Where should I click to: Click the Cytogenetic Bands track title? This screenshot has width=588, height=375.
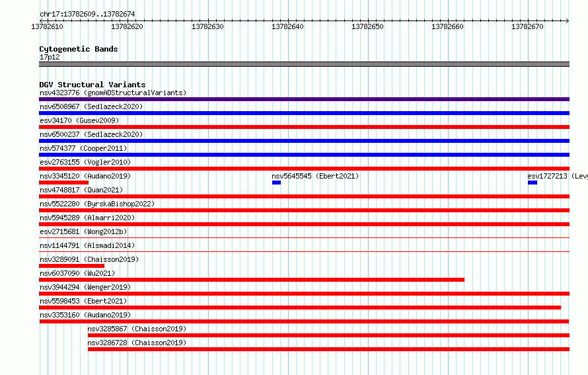[79, 49]
